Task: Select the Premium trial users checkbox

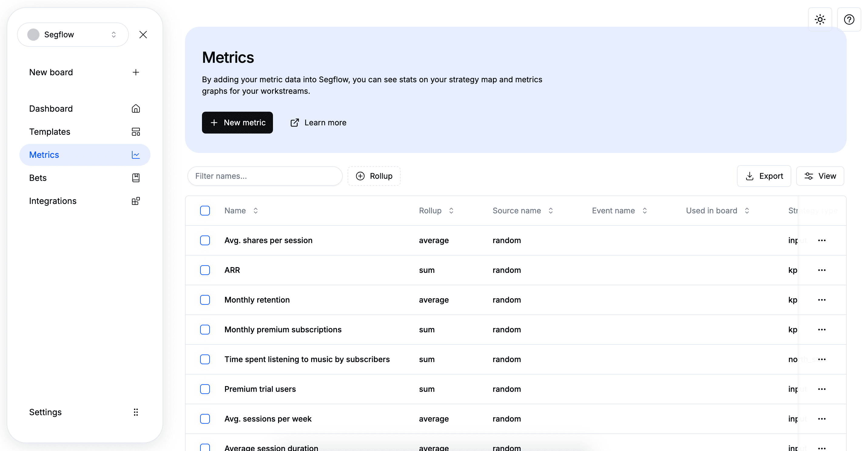Action: click(x=205, y=389)
